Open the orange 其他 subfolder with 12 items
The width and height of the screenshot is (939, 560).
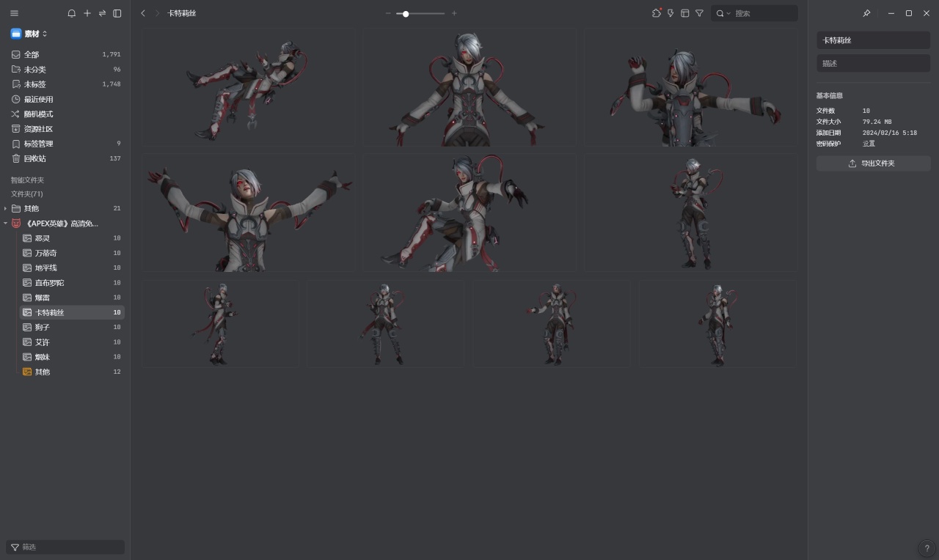tap(71, 372)
